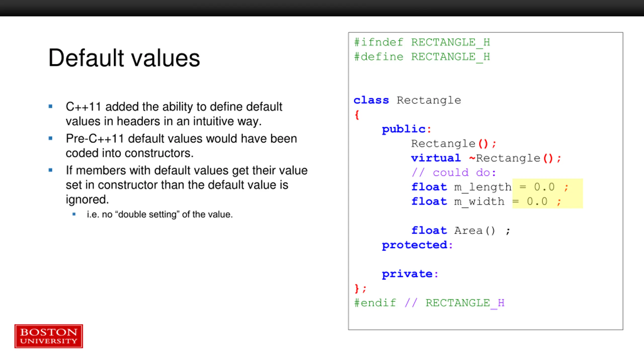Click the 'Default values' slide title
Image resolution: width=644 pixels, height=362 pixels.
[124, 58]
